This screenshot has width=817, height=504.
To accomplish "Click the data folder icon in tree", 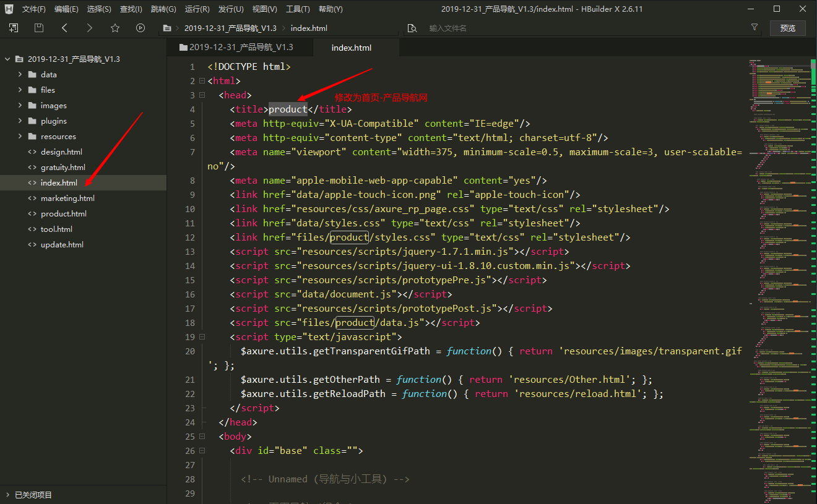I will coord(32,74).
